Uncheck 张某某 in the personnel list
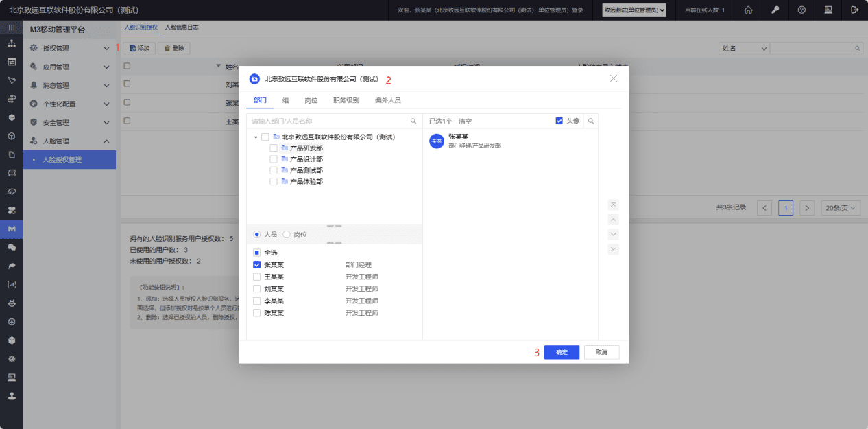Screen dimensions: 868x429 click(256, 265)
